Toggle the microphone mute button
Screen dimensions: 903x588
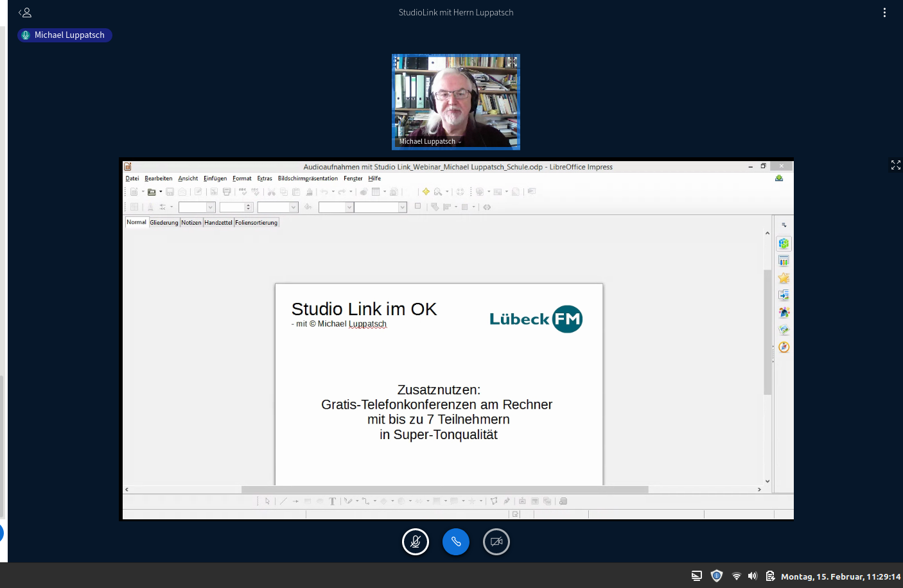(x=416, y=542)
